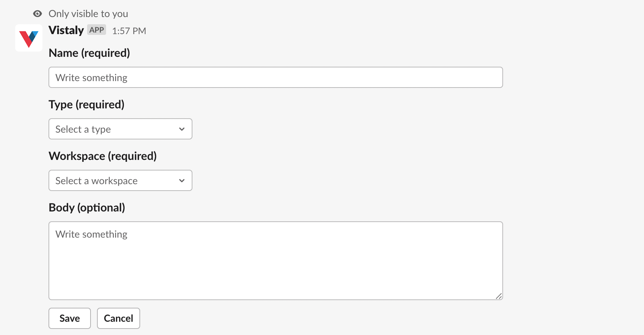The height and width of the screenshot is (335, 644).
Task: Click the Cancel button
Action: tap(119, 318)
